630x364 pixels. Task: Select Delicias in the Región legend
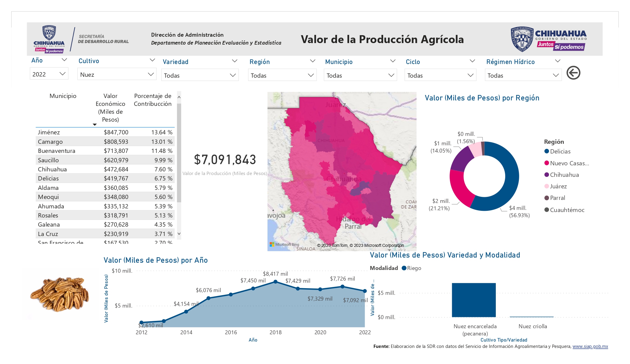tap(557, 151)
